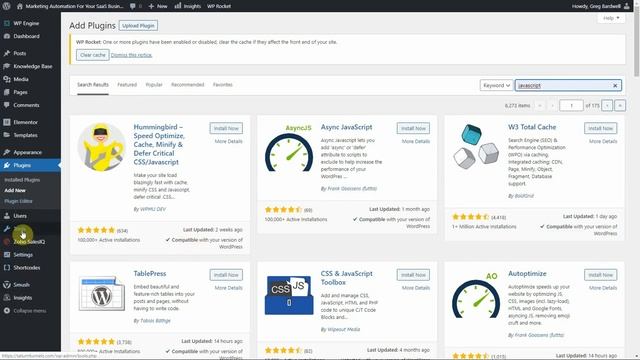Dismiss this notice link
The width and height of the screenshot is (640, 360).
pos(131,55)
